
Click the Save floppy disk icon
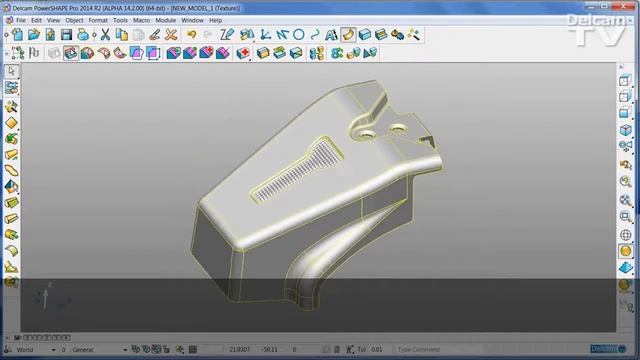click(x=66, y=35)
